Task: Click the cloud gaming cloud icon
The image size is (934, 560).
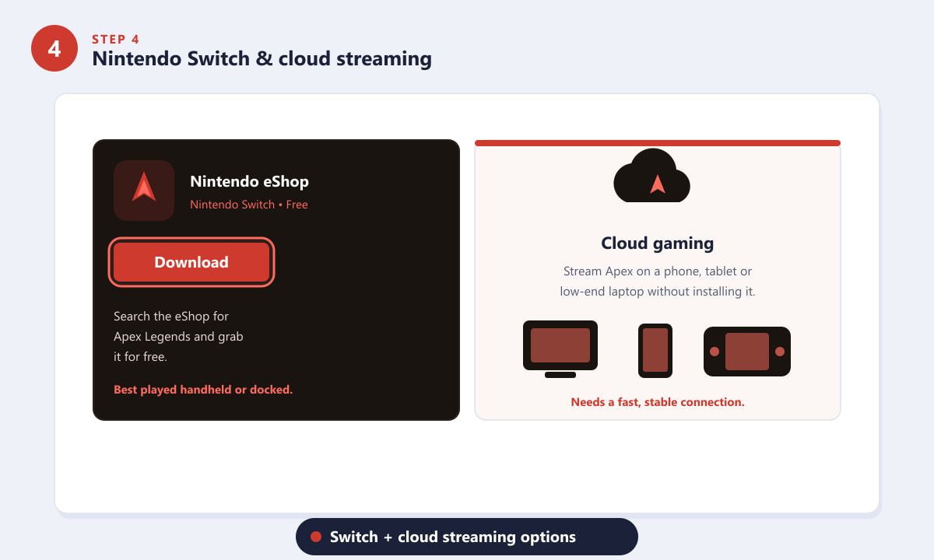Action: pos(652,176)
